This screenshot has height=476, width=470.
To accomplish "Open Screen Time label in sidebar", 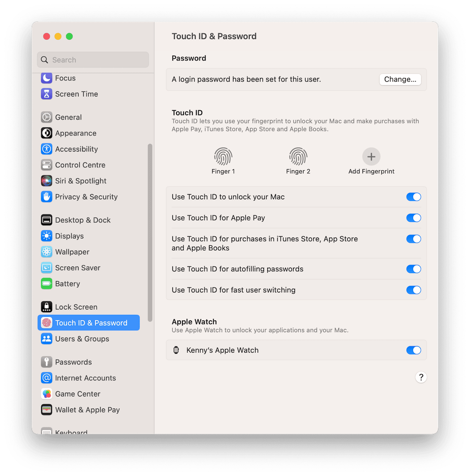I will (x=77, y=94).
